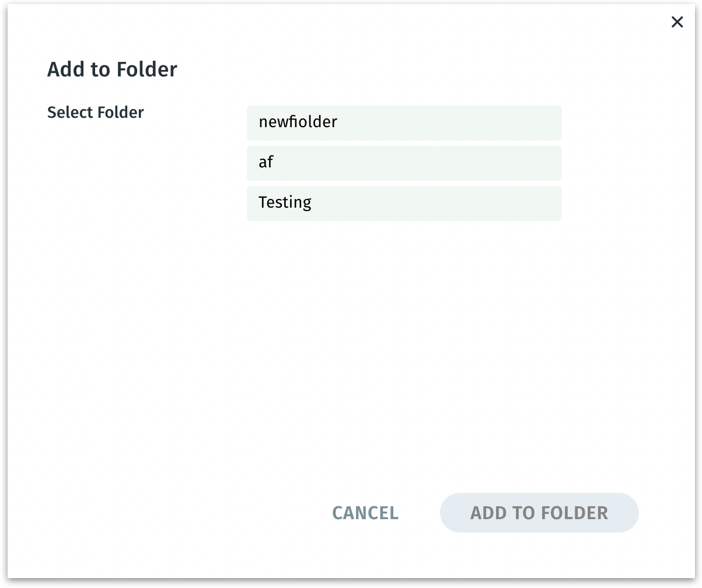Click the Add to Folder button
Image resolution: width=702 pixels, height=588 pixels.
click(539, 513)
